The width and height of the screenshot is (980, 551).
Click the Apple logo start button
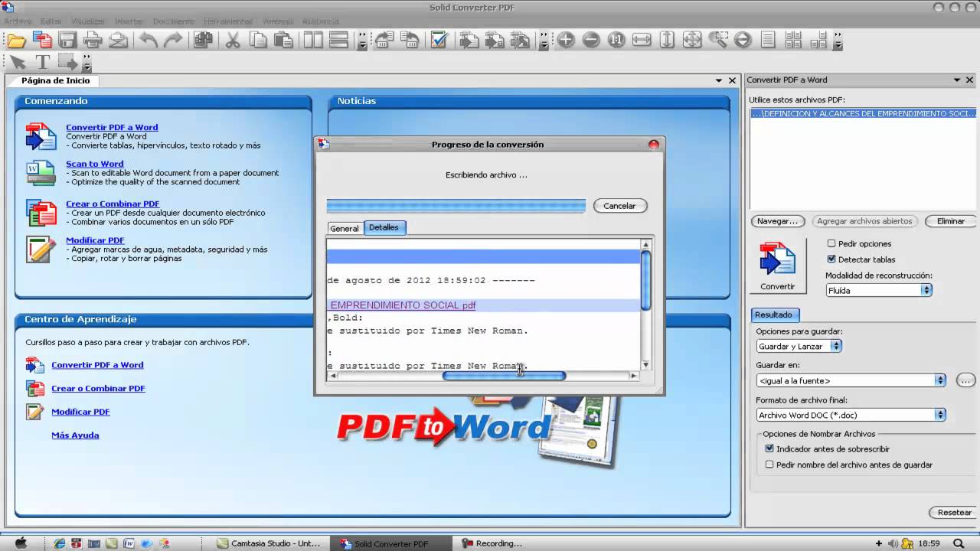point(21,543)
